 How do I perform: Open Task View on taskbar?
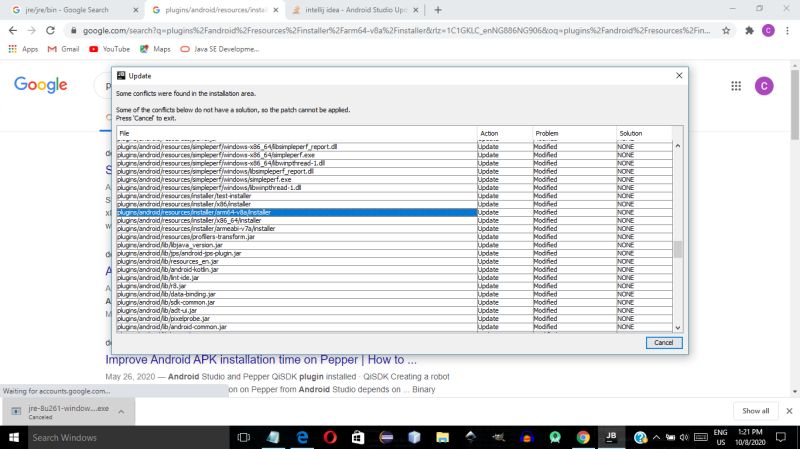coord(244,437)
